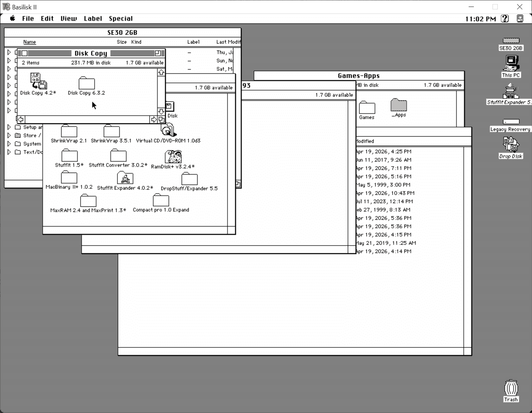Sort the SE30 2GB list by clicking Name
532x413 pixels.
click(x=29, y=42)
